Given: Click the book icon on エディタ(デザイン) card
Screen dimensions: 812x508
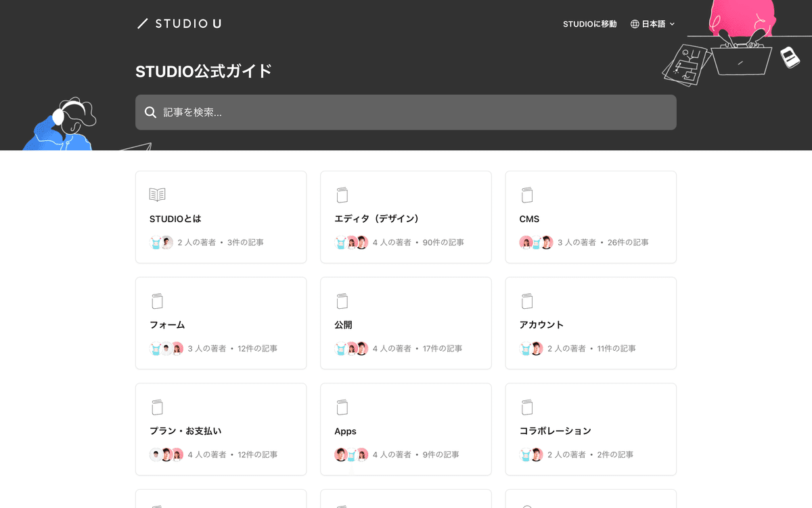Looking at the screenshot, I should (x=342, y=195).
